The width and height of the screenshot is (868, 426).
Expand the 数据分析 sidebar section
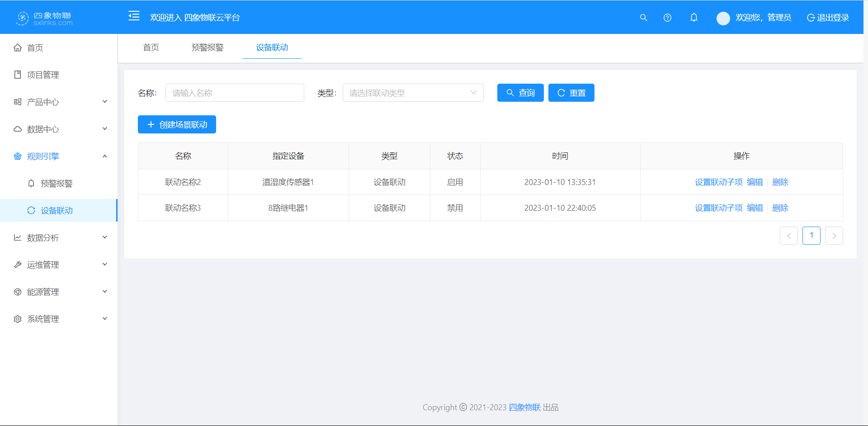point(44,237)
